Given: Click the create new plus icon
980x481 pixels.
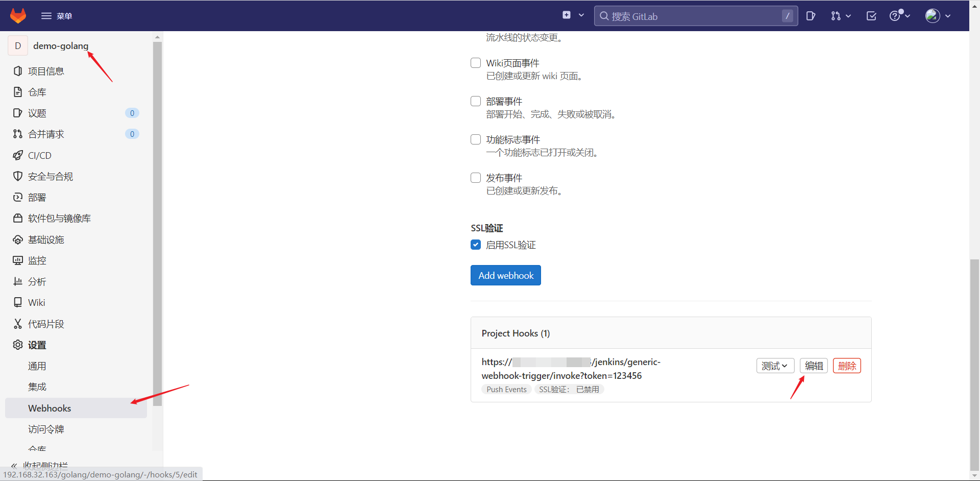Looking at the screenshot, I should coord(567,15).
